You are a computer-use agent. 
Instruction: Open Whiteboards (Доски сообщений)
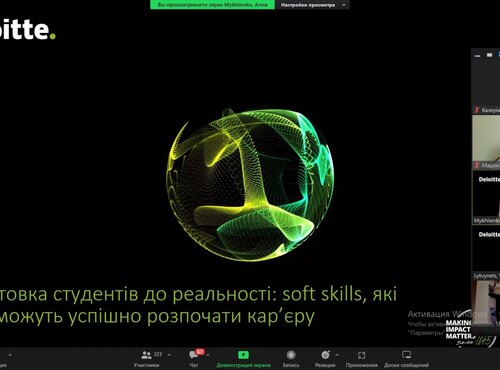[x=406, y=359]
